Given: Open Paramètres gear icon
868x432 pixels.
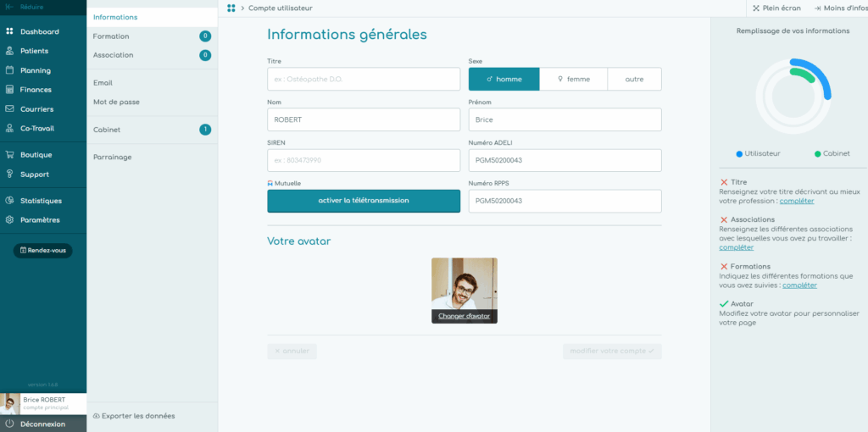Looking at the screenshot, I should coord(10,220).
